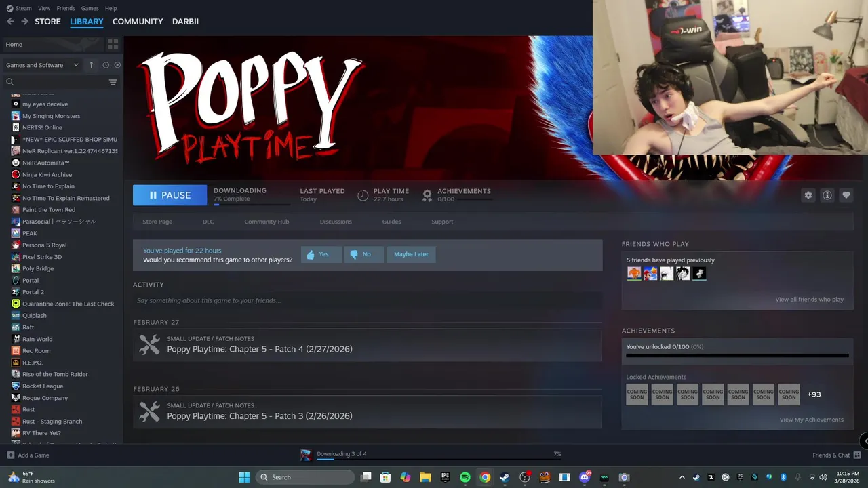This screenshot has height=488, width=868.
Task: Click the download progress bar under 7% Complete
Action: click(x=252, y=203)
